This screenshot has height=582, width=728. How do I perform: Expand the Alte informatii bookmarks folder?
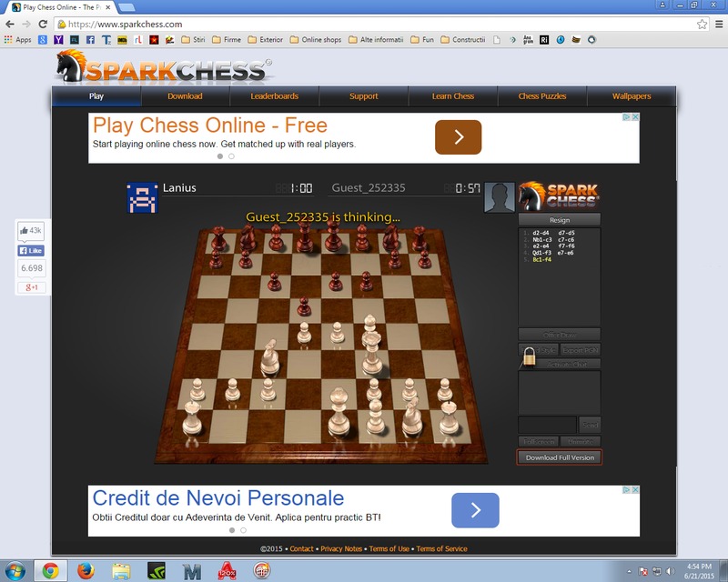pyautogui.click(x=376, y=40)
